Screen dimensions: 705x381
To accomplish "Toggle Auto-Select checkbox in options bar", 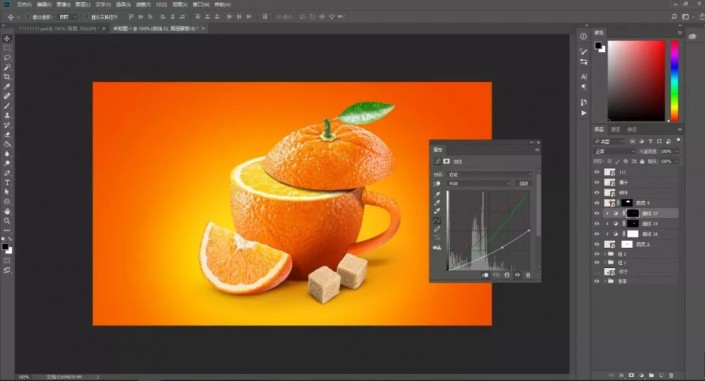I will tap(27, 17).
